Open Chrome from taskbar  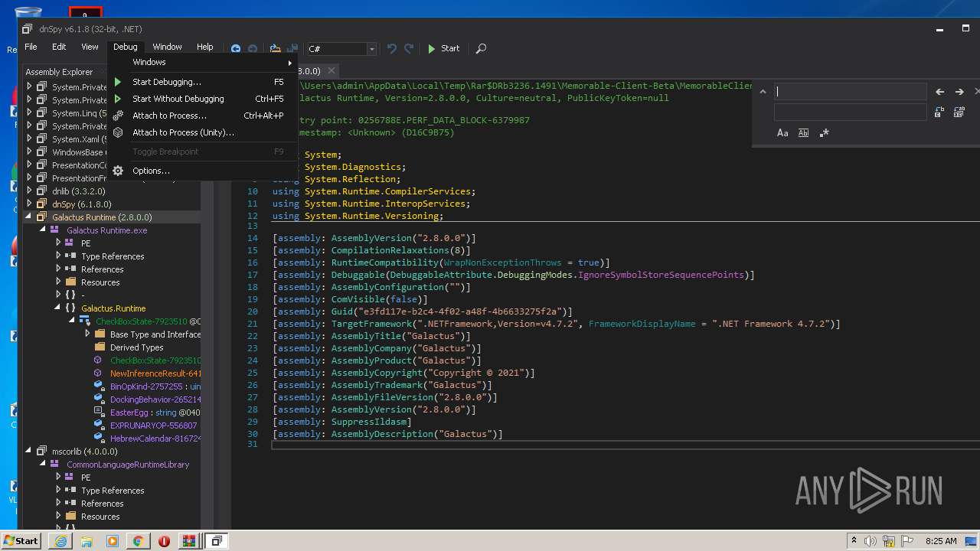click(x=138, y=540)
